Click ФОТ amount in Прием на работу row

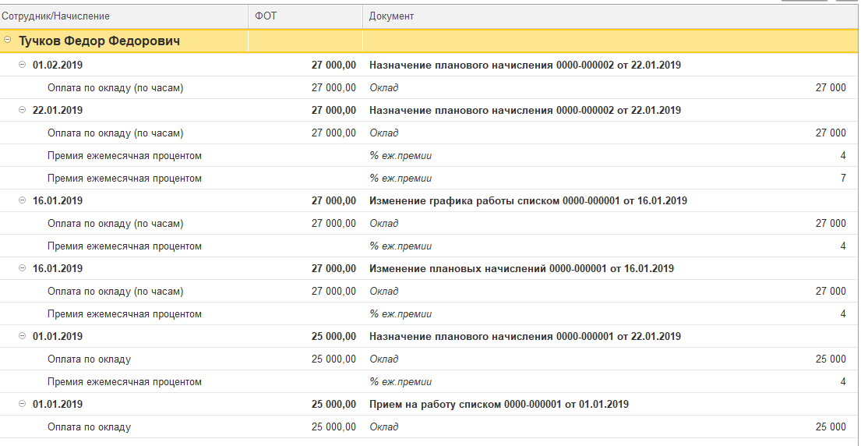(x=333, y=405)
